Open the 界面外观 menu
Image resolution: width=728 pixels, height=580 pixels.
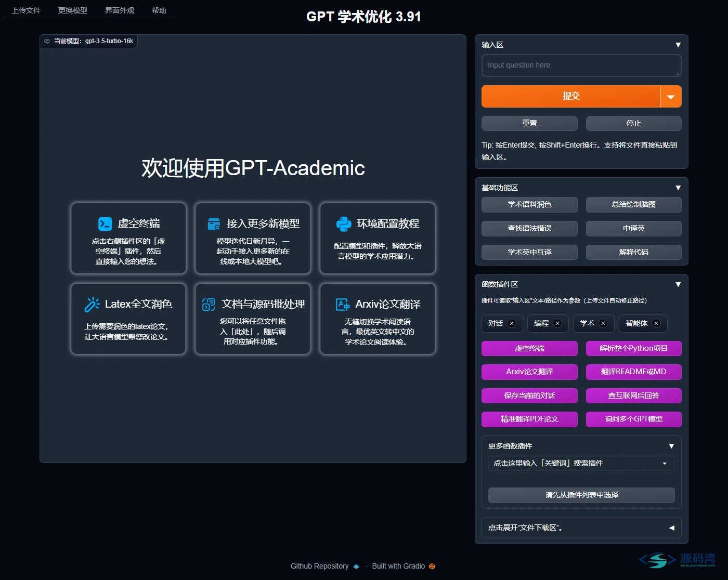(x=120, y=10)
